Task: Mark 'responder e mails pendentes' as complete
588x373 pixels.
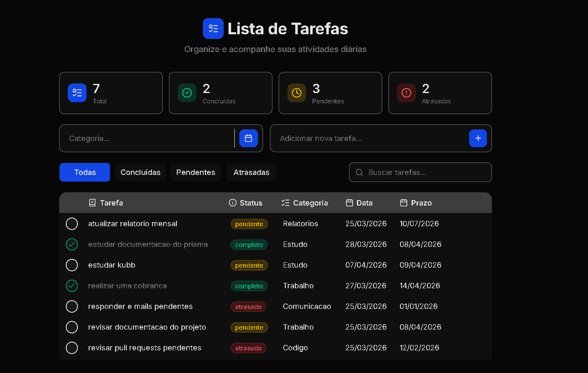Action: coord(72,306)
